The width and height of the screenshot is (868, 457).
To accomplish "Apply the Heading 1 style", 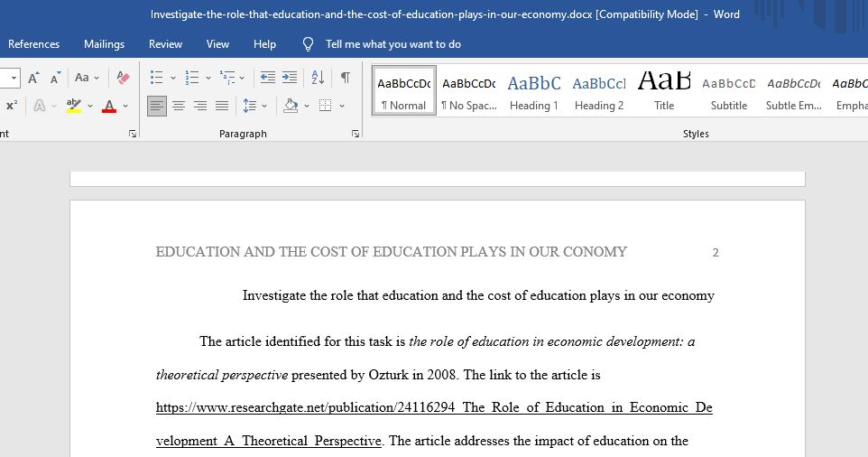I will click(534, 91).
